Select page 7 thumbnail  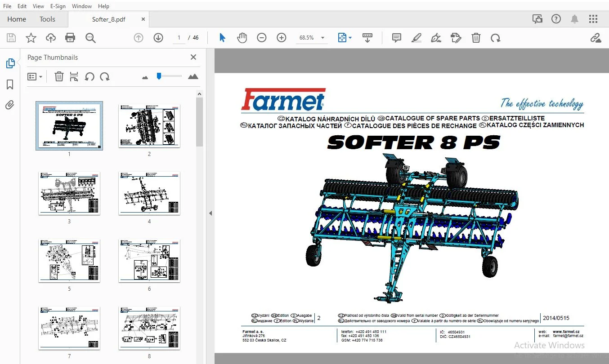(x=69, y=328)
